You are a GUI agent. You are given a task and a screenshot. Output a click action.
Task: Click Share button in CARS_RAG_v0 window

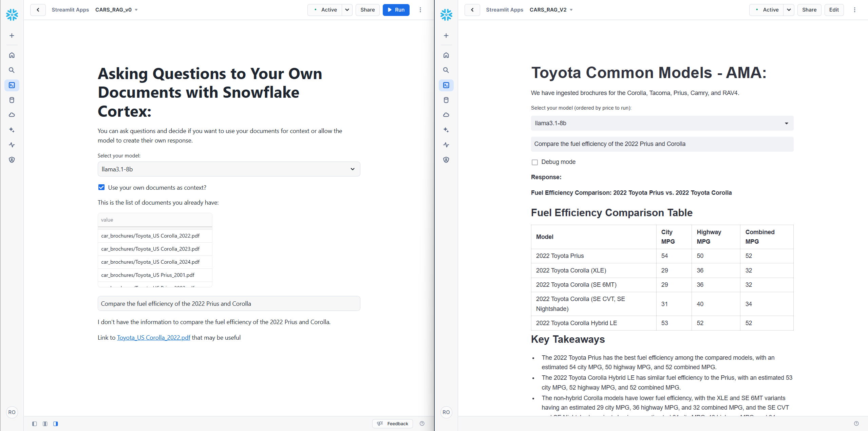point(367,10)
